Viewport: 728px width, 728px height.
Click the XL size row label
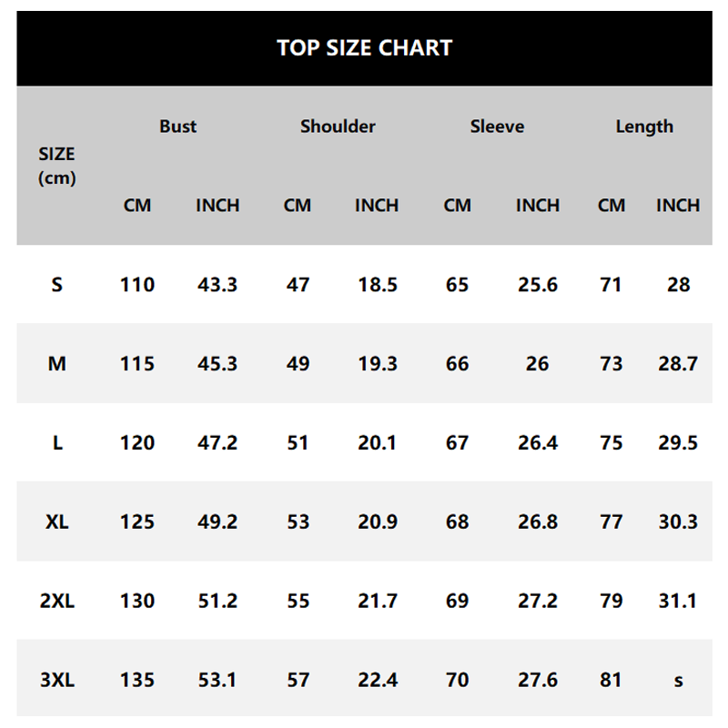tap(56, 522)
